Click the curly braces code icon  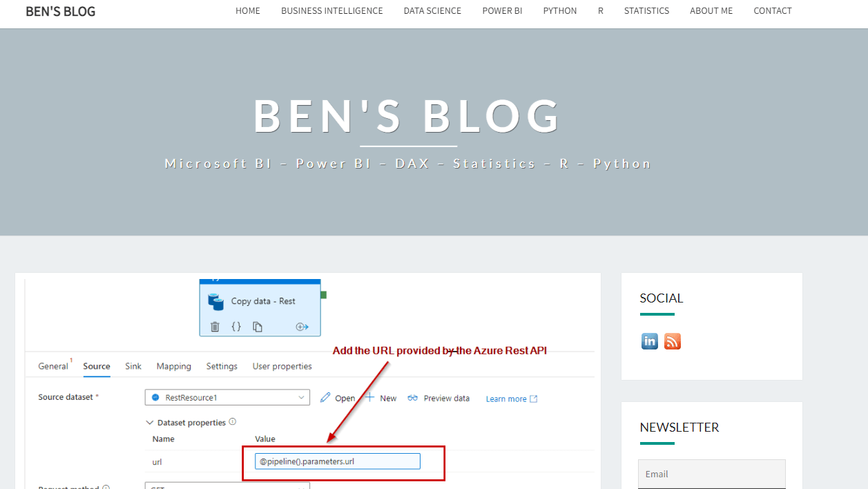(236, 327)
